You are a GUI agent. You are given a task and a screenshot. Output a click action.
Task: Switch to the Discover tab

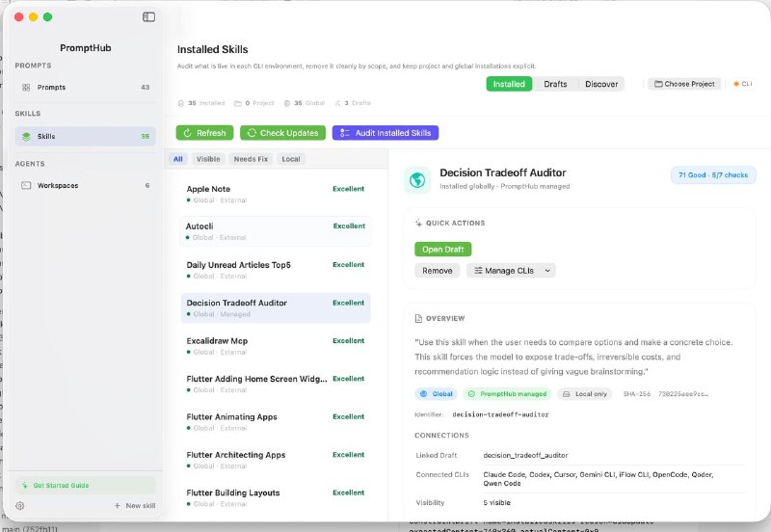[x=601, y=84]
